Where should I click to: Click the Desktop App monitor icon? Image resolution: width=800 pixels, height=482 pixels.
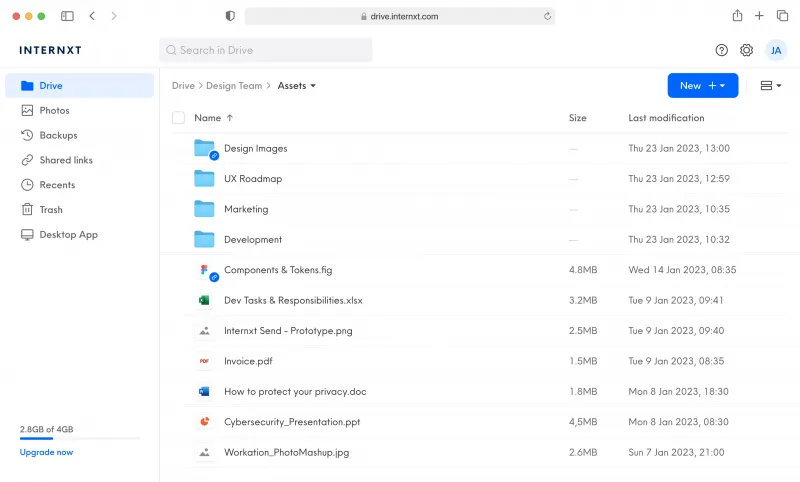(27, 235)
